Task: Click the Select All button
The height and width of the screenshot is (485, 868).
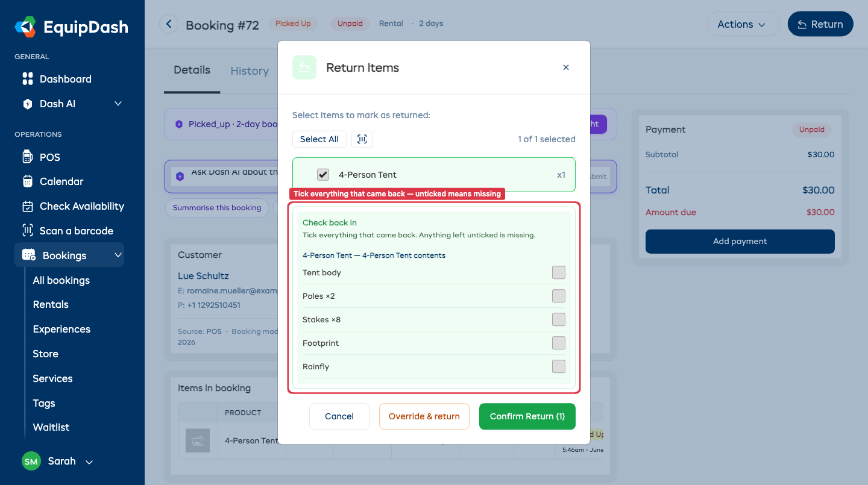Action: click(x=319, y=139)
